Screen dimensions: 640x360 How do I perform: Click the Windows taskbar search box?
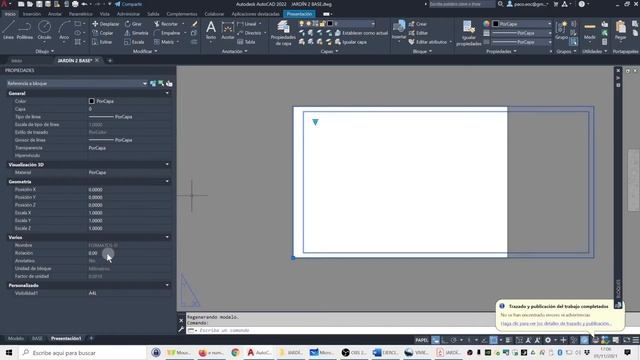(82, 353)
